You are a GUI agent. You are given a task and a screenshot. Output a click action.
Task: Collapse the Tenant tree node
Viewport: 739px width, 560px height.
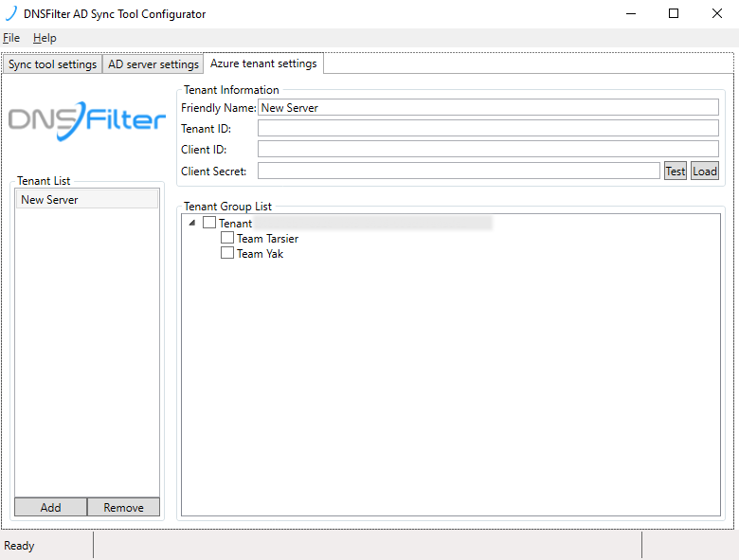click(x=191, y=223)
